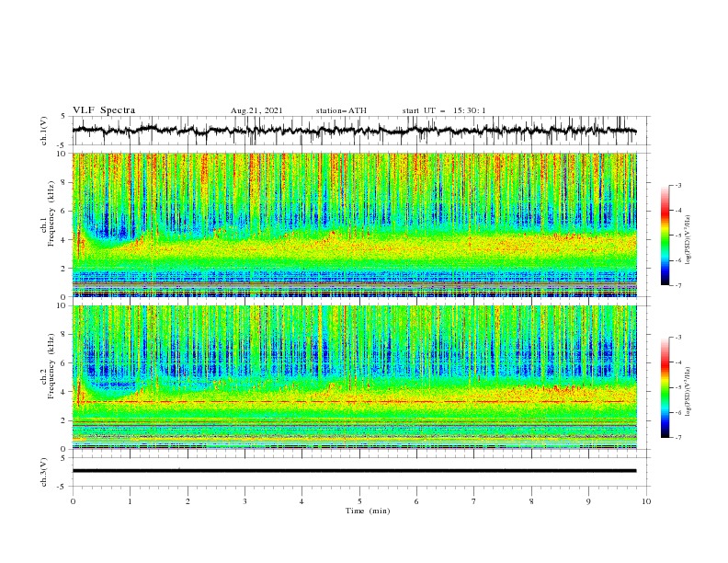Click time axis tick label "7"

(x=474, y=501)
